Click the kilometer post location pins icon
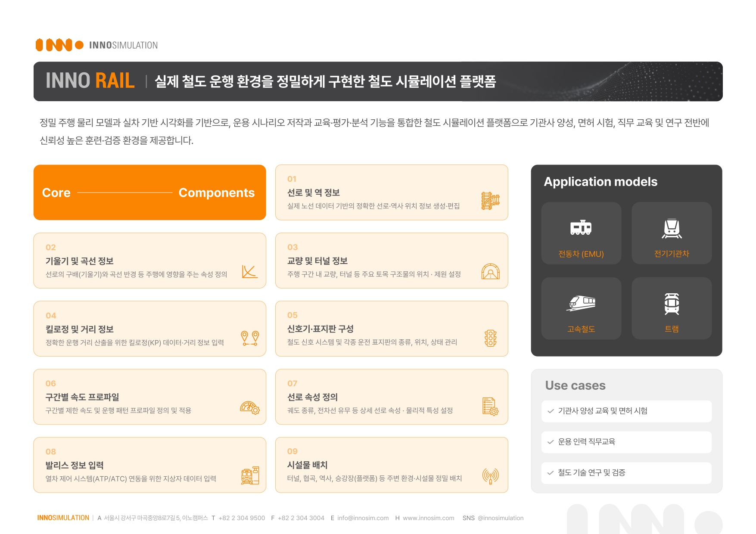This screenshot has width=756, height=534. pos(250,338)
